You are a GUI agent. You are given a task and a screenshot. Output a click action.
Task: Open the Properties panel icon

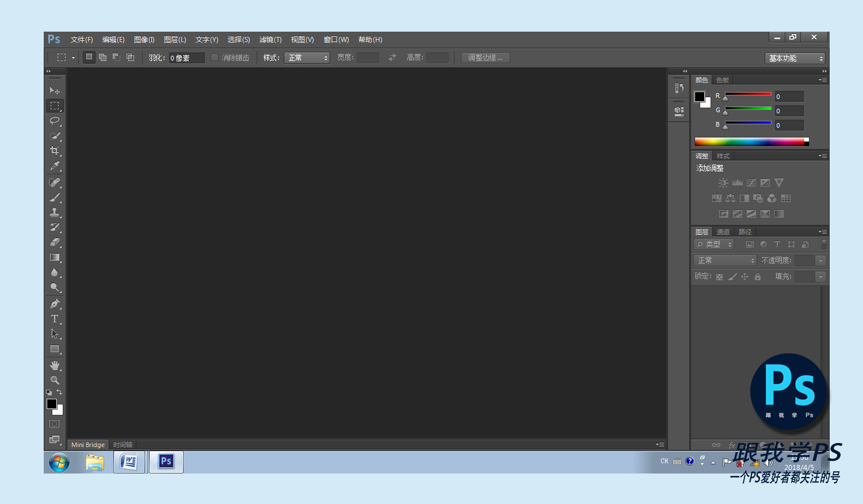(x=679, y=111)
